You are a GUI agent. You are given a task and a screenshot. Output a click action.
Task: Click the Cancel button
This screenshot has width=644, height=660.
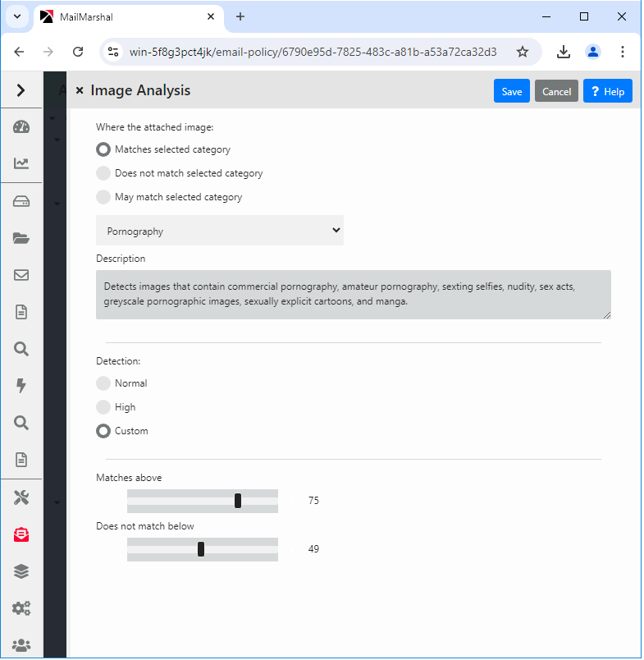pos(556,91)
